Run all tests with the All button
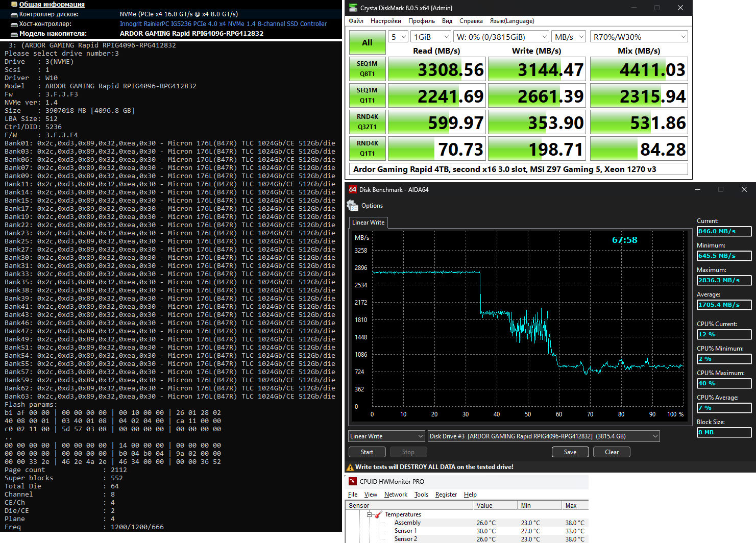 [367, 43]
